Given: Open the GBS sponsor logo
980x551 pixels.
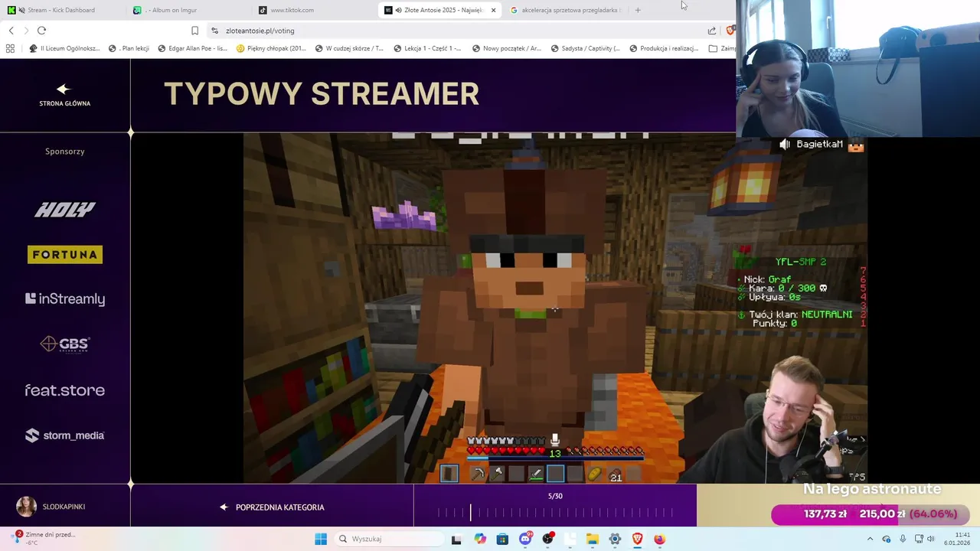Looking at the screenshot, I should (x=65, y=344).
